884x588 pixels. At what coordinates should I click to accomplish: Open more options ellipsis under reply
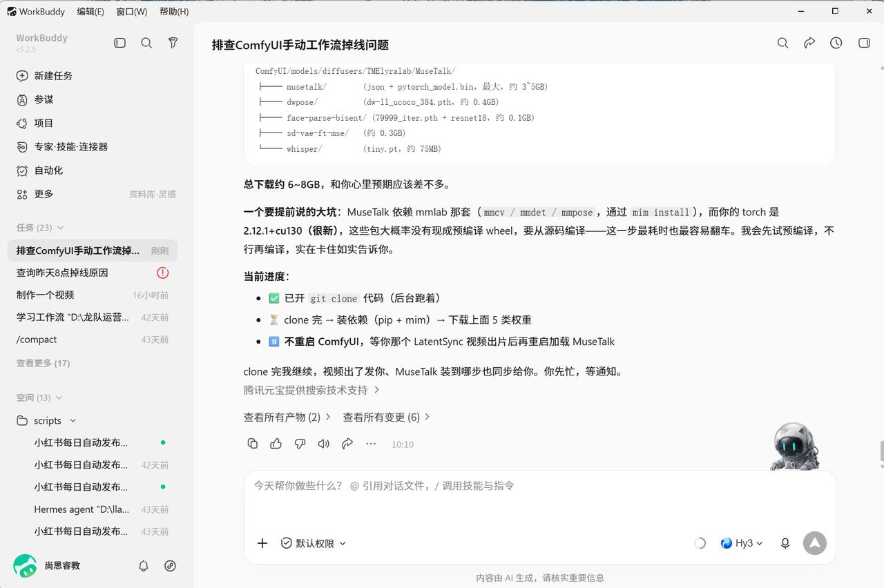click(x=371, y=444)
